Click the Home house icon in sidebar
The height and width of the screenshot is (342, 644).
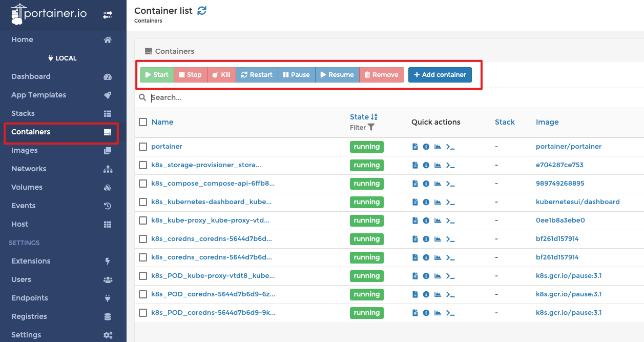(108, 39)
